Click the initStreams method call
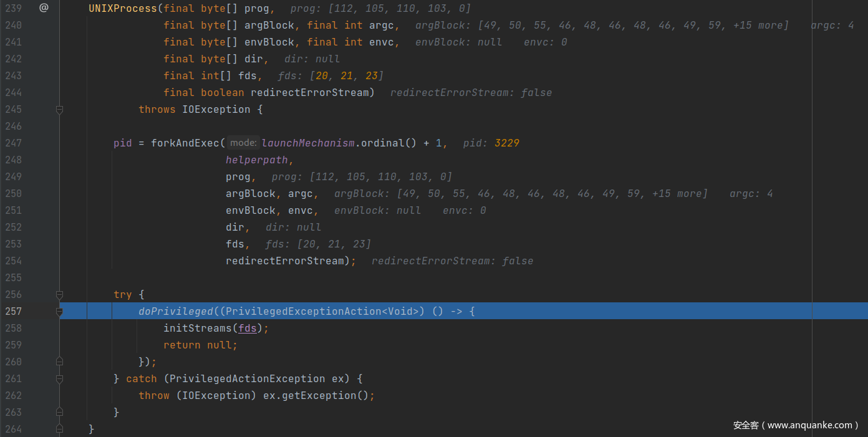868x437 pixels. coord(198,328)
